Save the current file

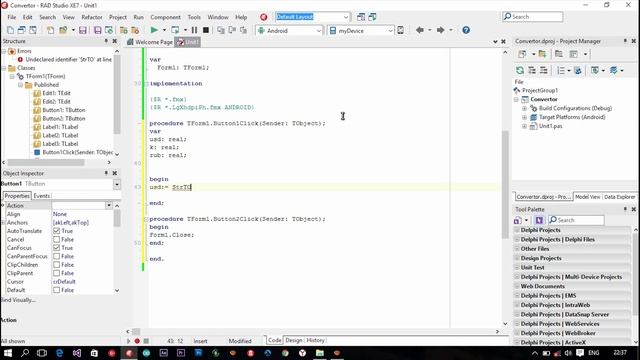click(83, 30)
